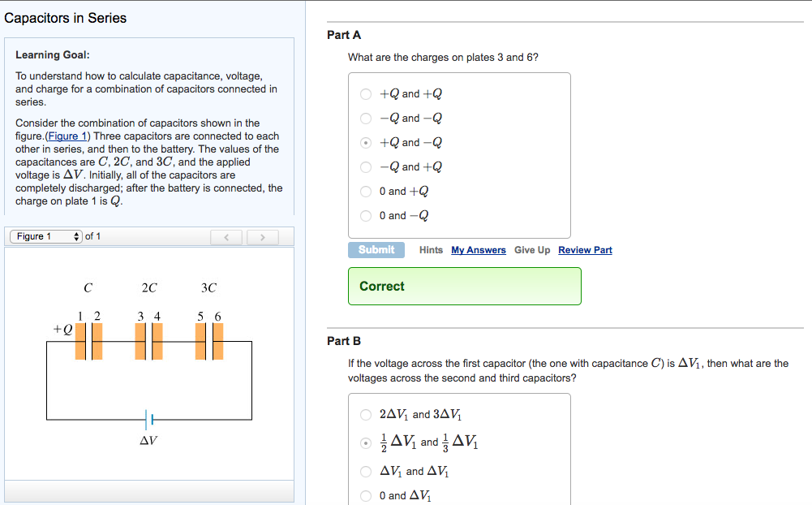Select the −Q and −Q answer option
This screenshot has width=812, height=505.
[x=366, y=119]
